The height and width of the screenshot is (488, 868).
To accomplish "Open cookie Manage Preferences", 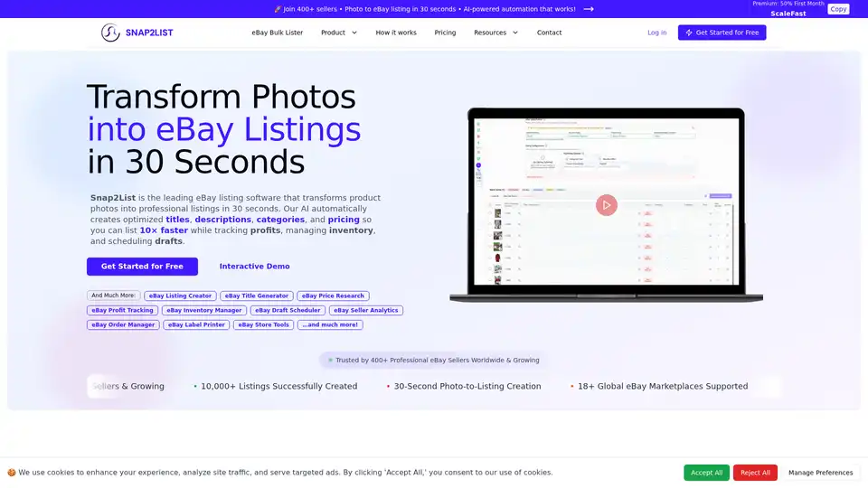I will tap(820, 473).
